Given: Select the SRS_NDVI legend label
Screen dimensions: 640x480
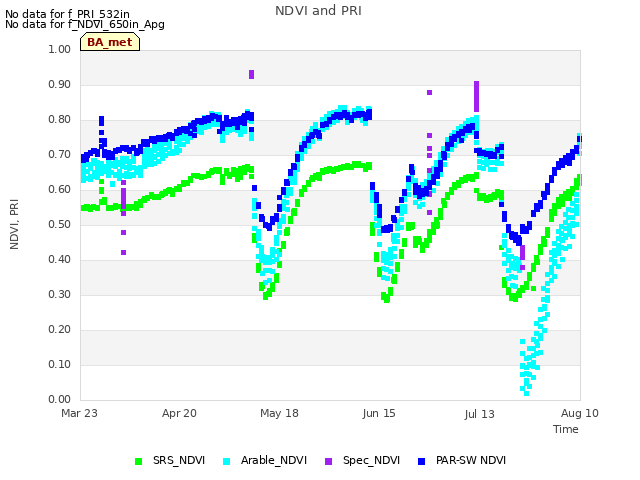Looking at the screenshot, I should coord(179,460).
